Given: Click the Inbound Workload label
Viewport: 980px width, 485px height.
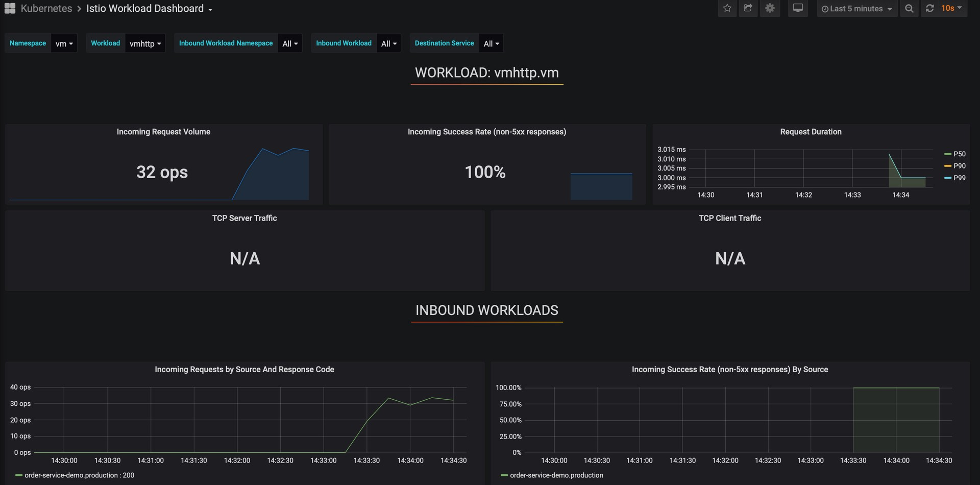Looking at the screenshot, I should pyautogui.click(x=344, y=43).
